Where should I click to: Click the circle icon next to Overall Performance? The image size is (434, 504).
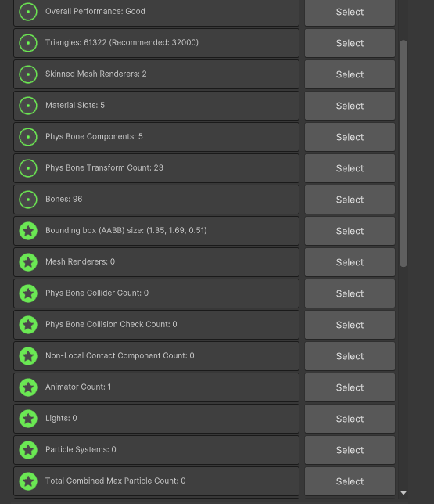click(28, 12)
